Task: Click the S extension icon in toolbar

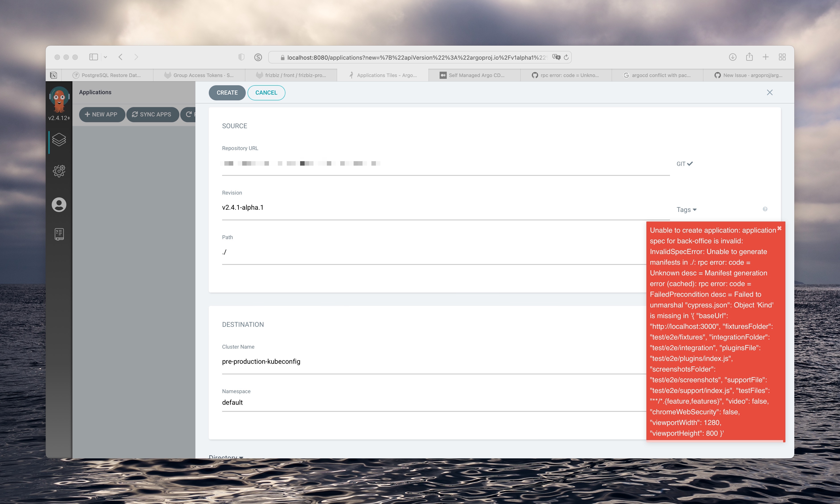Action: [x=258, y=57]
